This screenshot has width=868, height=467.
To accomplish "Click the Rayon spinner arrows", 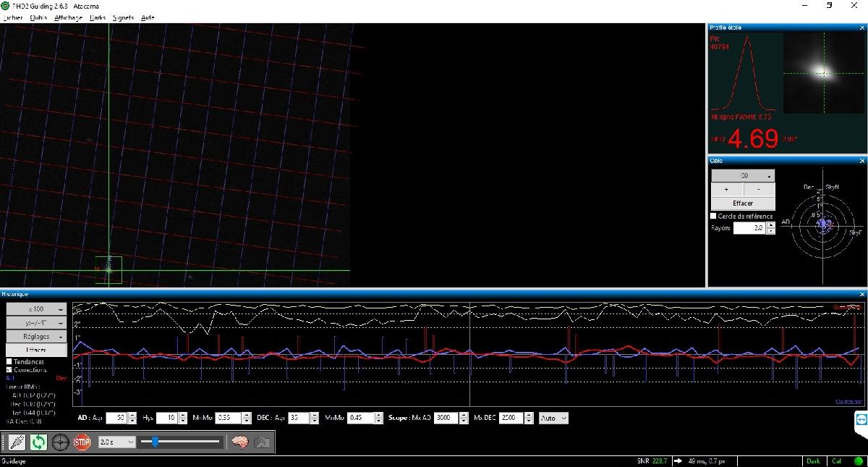I will click(770, 227).
